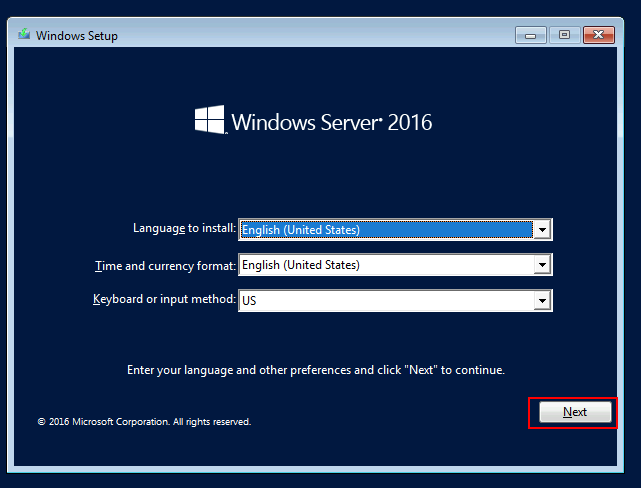This screenshot has width=641, height=488.
Task: Select the highlighted Language to install field
Action: (385, 230)
